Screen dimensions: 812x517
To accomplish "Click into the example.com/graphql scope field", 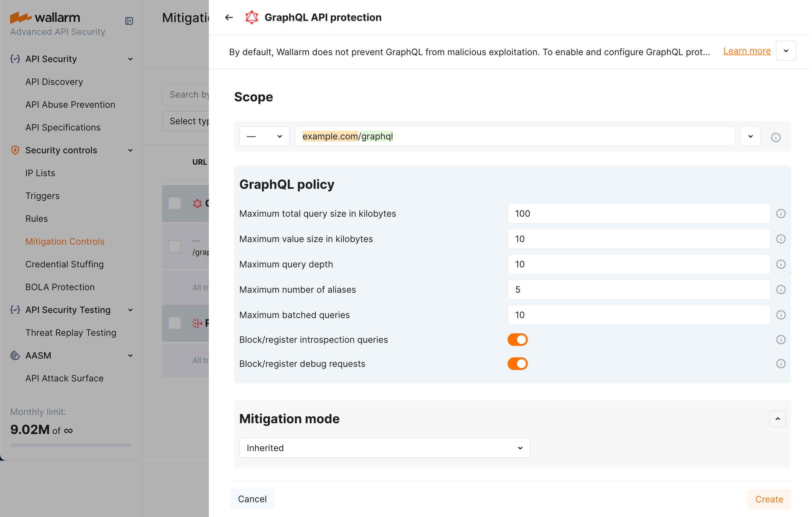I will pyautogui.click(x=472, y=136).
